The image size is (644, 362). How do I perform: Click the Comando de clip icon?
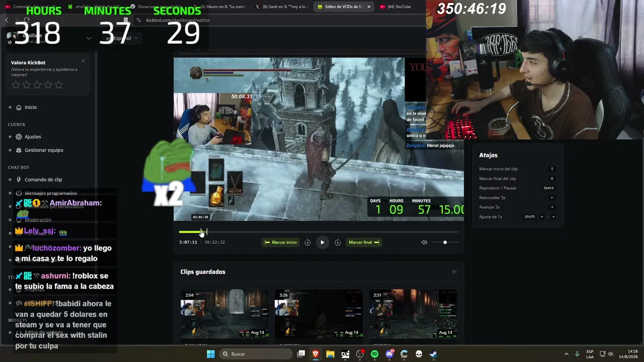[19, 179]
